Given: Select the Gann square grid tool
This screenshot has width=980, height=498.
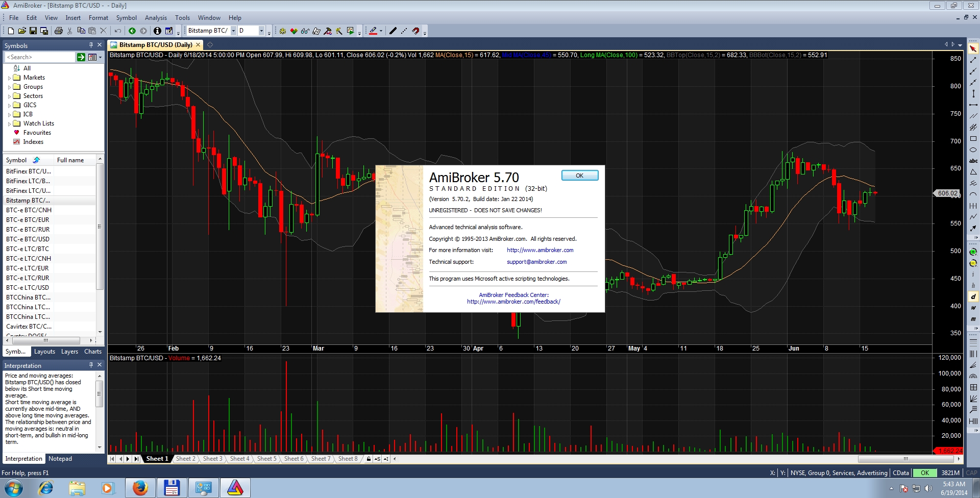Looking at the screenshot, I should click(x=973, y=387).
